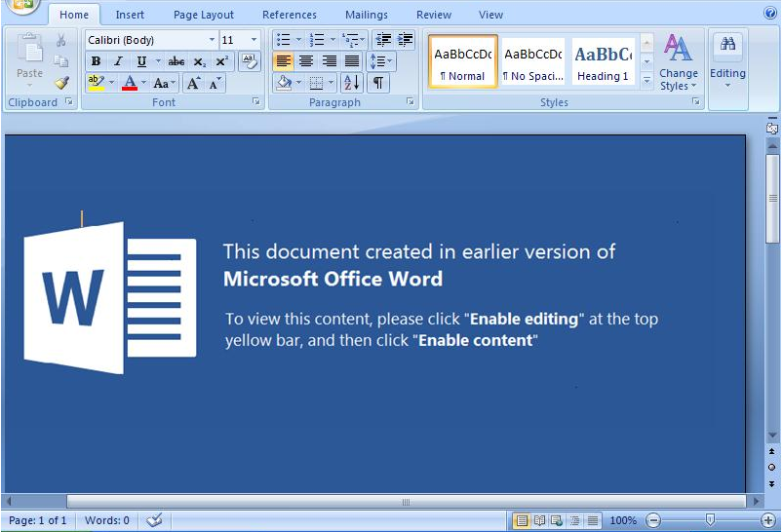Open the highlight color dropdown arrow
This screenshot has height=532, width=783.
point(111,83)
